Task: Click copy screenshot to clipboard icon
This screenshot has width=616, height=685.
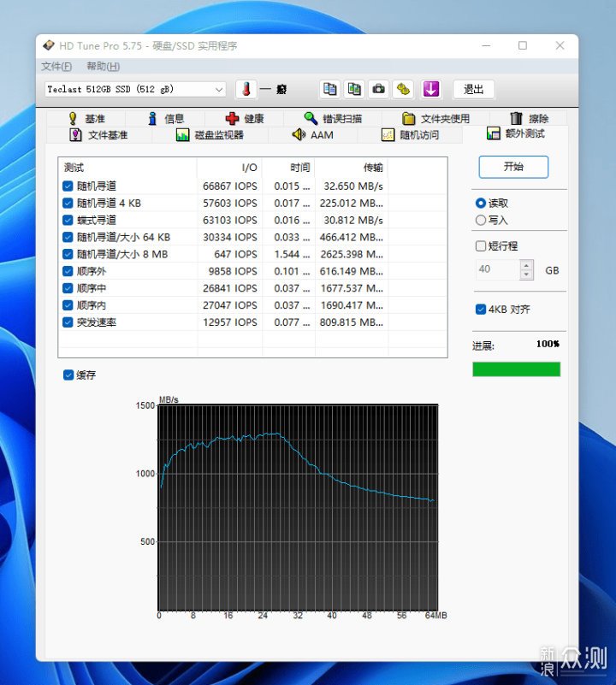Action: [x=354, y=90]
